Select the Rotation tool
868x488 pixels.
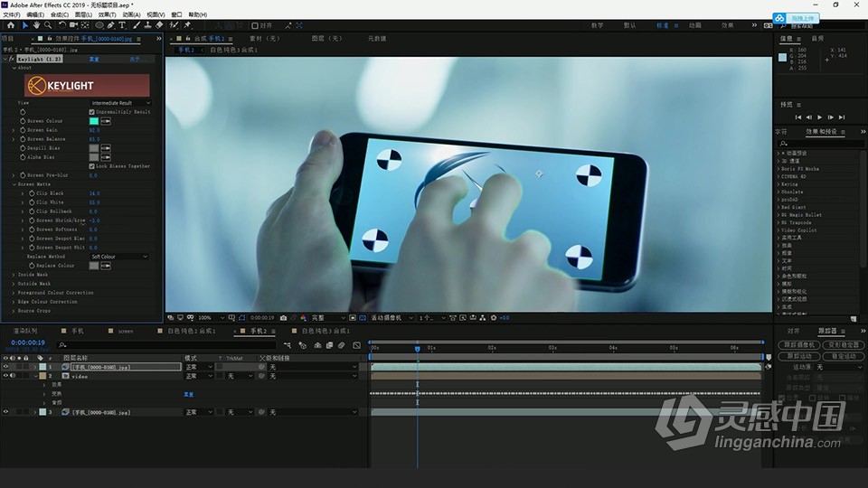click(62, 25)
